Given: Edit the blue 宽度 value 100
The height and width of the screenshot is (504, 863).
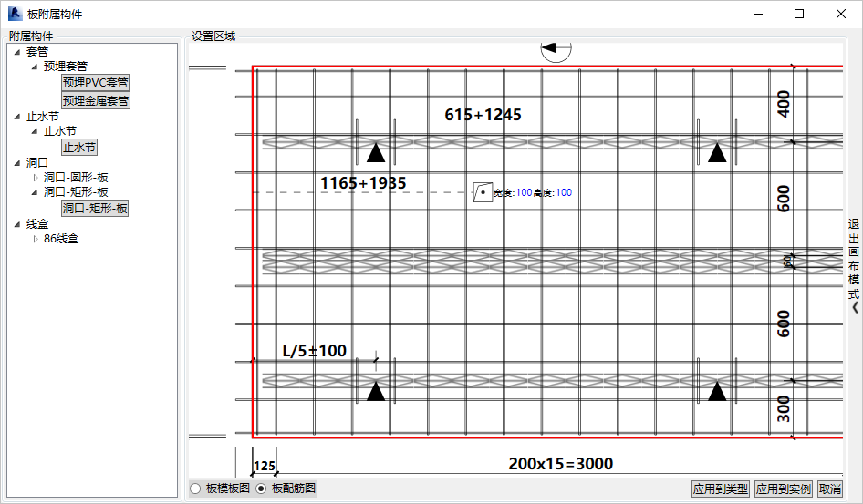Looking at the screenshot, I should click(524, 192).
